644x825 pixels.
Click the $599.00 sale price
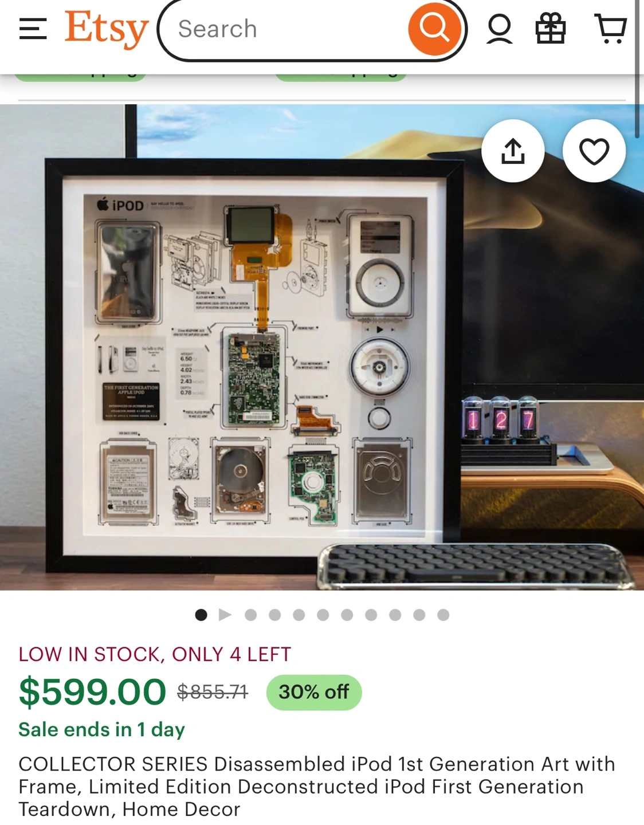pyautogui.click(x=92, y=692)
